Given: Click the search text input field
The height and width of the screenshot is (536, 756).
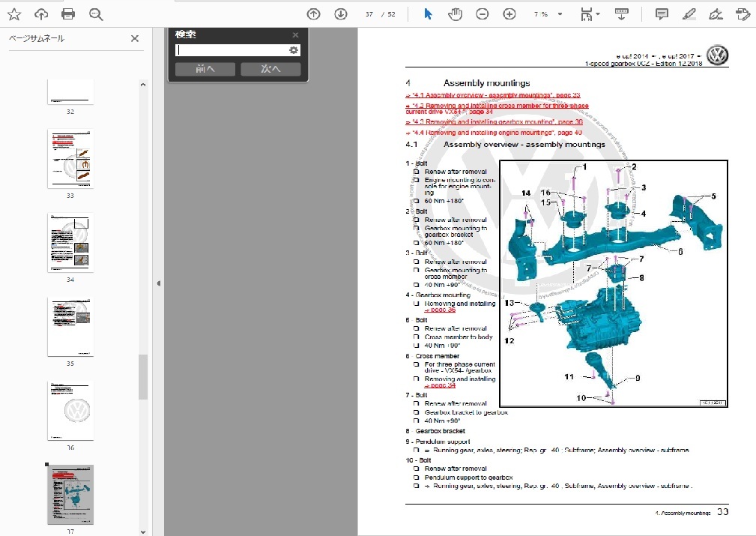Looking at the screenshot, I should click(x=231, y=50).
